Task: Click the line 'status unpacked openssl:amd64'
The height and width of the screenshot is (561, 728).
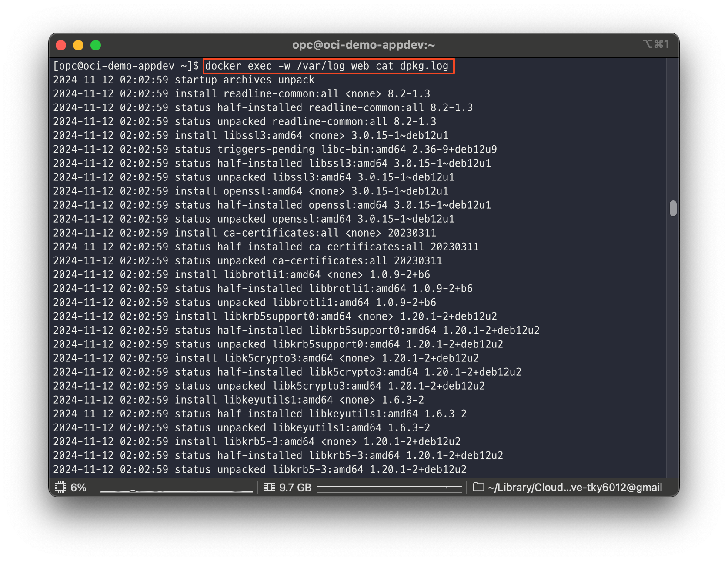Action: coord(254,219)
